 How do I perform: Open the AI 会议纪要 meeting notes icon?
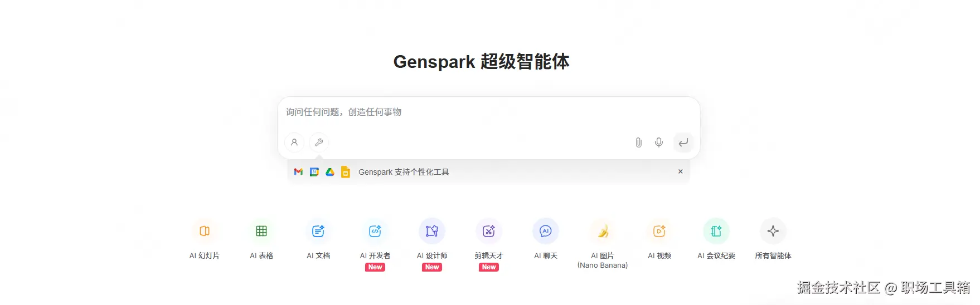[716, 231]
